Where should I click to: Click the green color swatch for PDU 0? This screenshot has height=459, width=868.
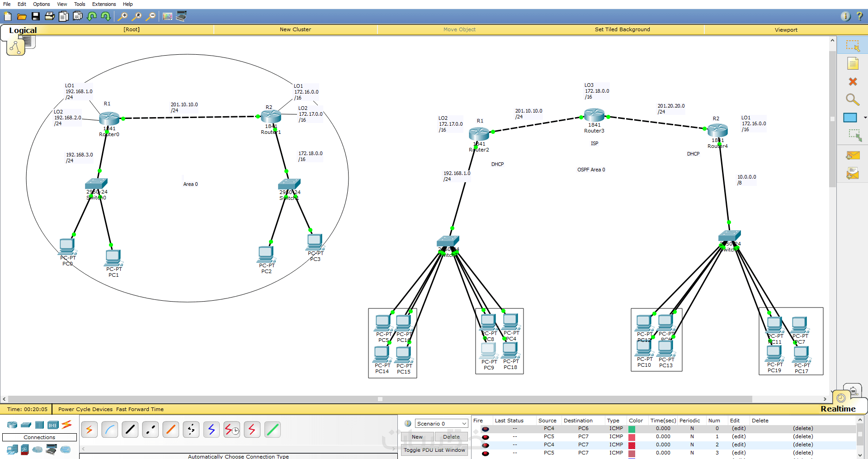coord(632,429)
